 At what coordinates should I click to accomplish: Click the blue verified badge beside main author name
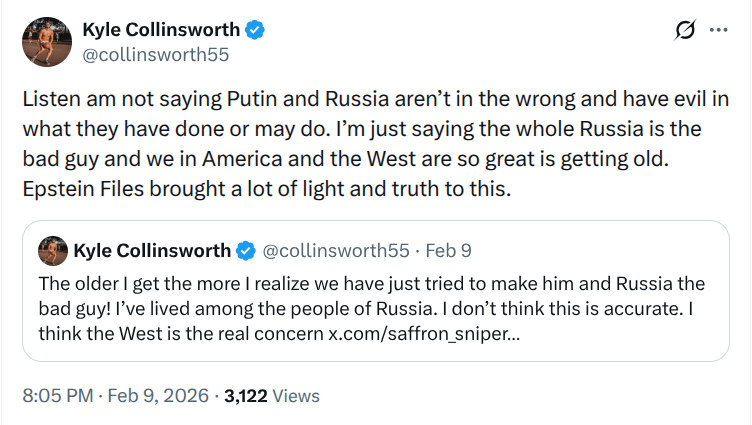pyautogui.click(x=256, y=30)
